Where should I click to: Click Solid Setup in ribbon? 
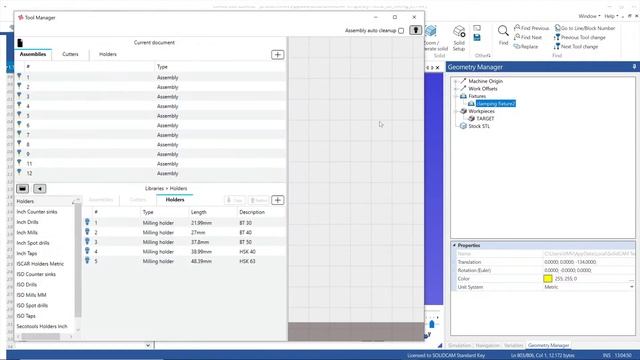(459, 38)
